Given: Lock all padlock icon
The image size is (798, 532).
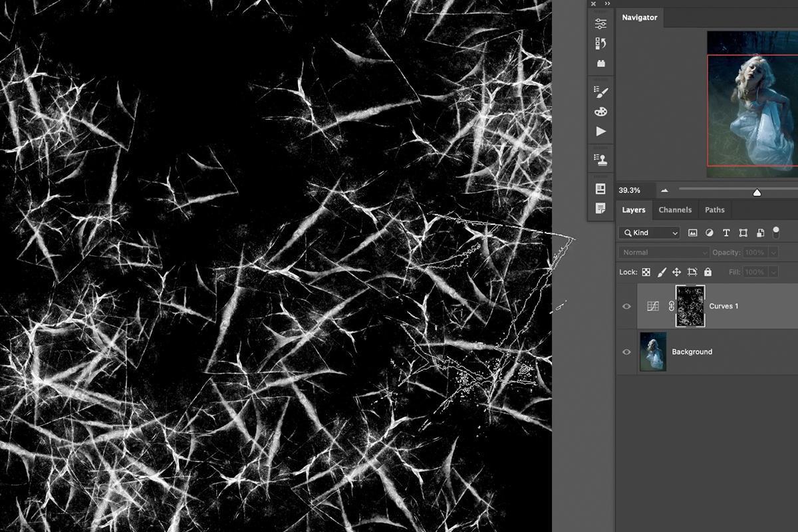Looking at the screenshot, I should coord(708,272).
